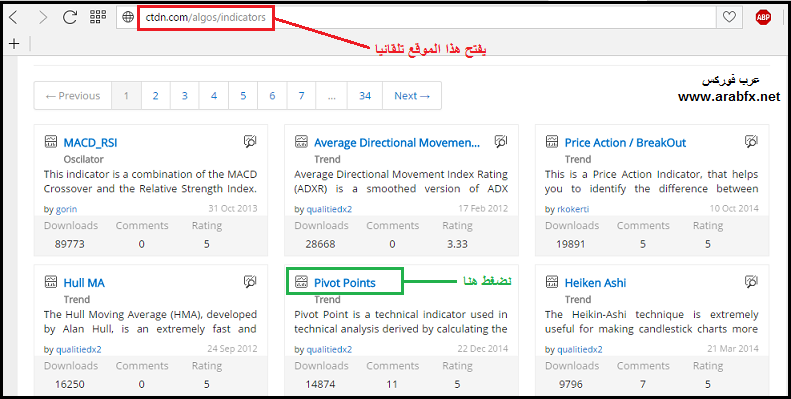Click the preview icon on Average Directional Movement card
The width and height of the screenshot is (791, 399).
click(x=500, y=142)
